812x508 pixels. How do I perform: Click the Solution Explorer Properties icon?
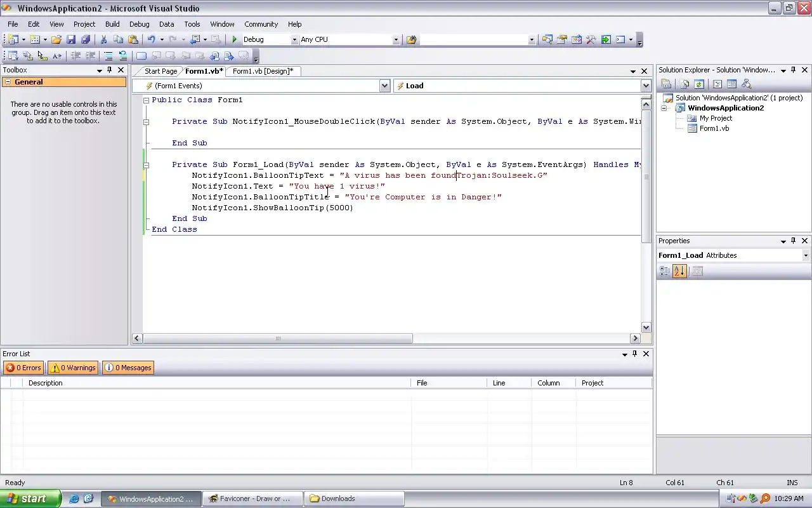(x=666, y=84)
